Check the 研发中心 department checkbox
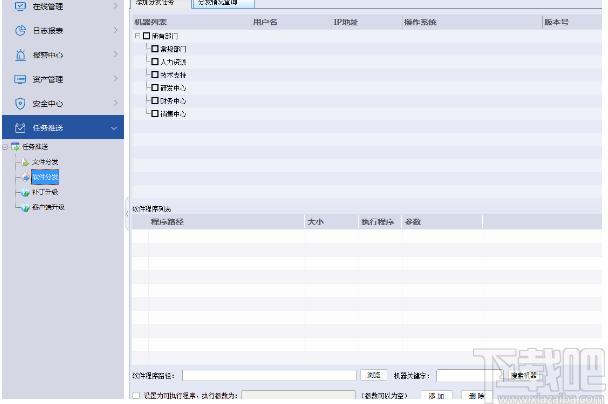This screenshot has width=608, height=404. click(x=155, y=88)
